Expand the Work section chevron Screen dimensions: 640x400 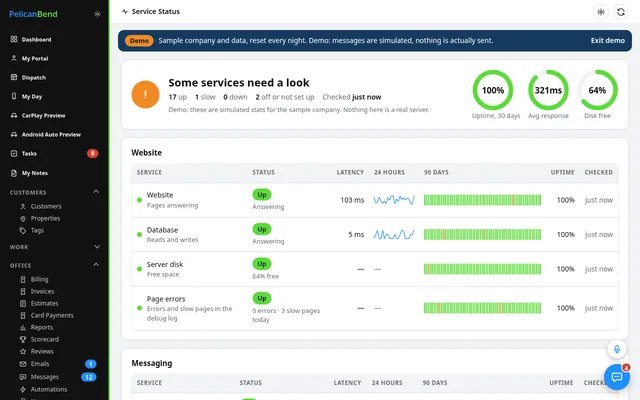click(97, 247)
